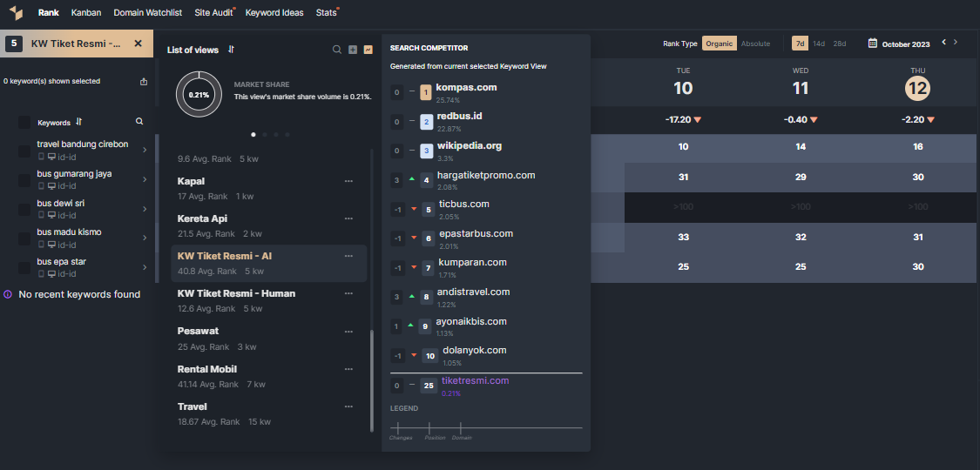Add a new view with the plus icon

tap(353, 50)
